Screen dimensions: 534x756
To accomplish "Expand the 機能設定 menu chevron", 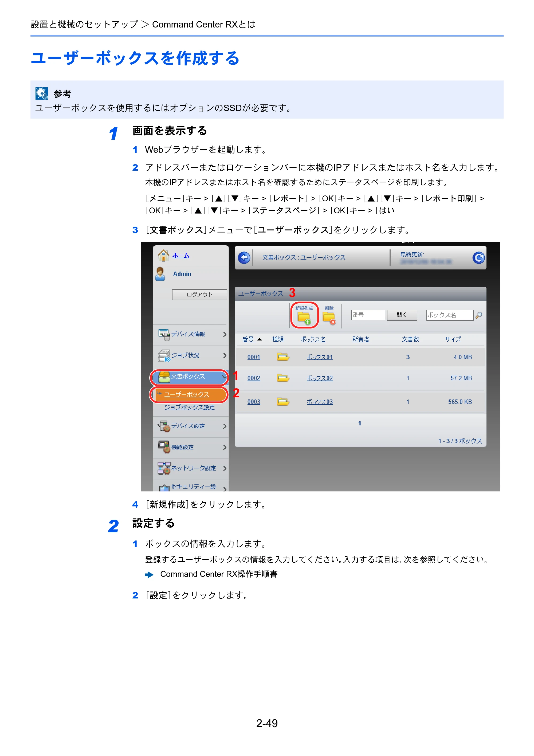I will tap(225, 447).
